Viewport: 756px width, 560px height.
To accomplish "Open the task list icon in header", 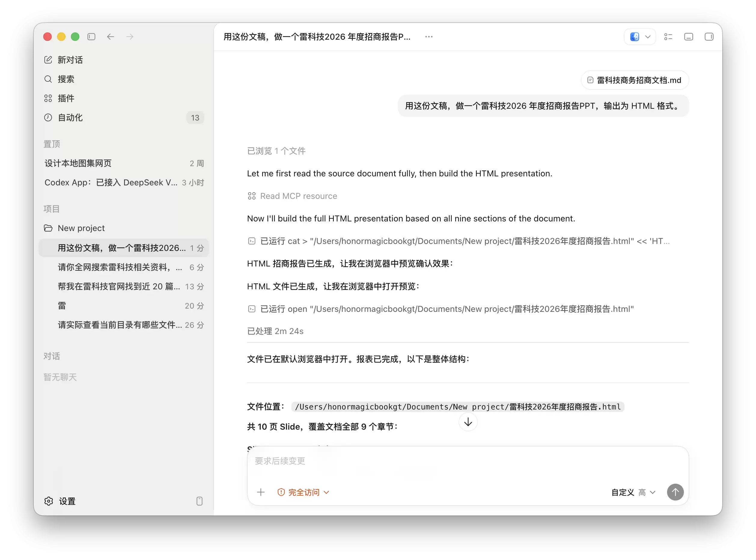I will point(668,37).
